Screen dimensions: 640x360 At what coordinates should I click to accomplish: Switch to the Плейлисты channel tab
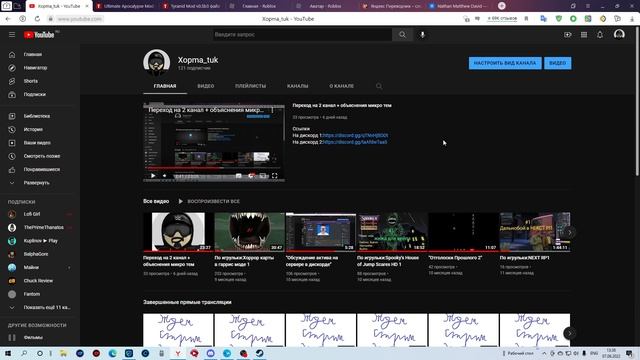tap(250, 86)
